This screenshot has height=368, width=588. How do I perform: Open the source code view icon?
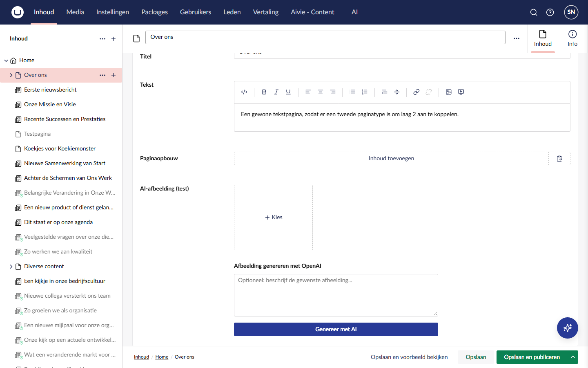(x=244, y=92)
